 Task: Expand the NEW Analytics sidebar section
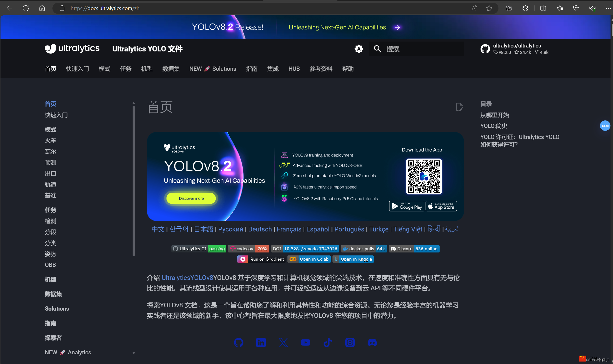pos(134,353)
